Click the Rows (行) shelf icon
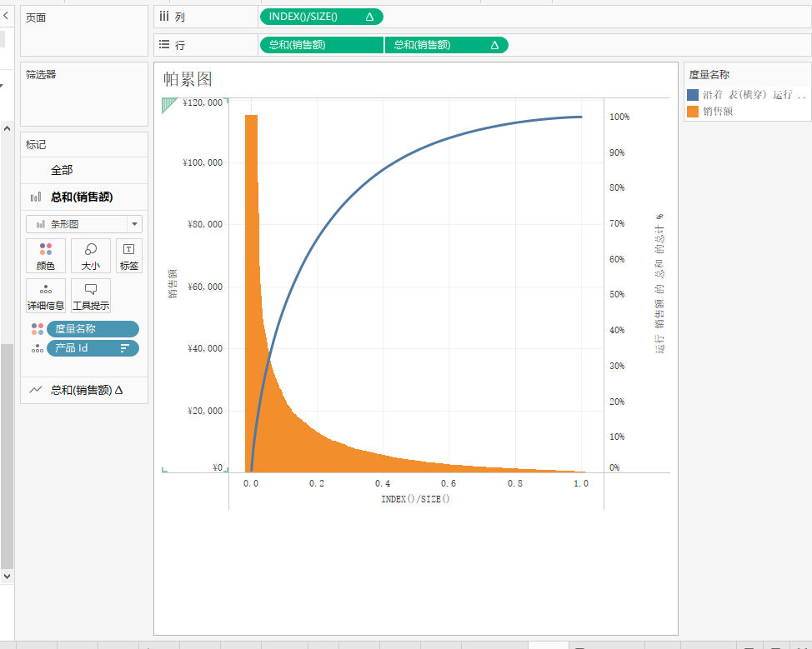 click(x=164, y=44)
